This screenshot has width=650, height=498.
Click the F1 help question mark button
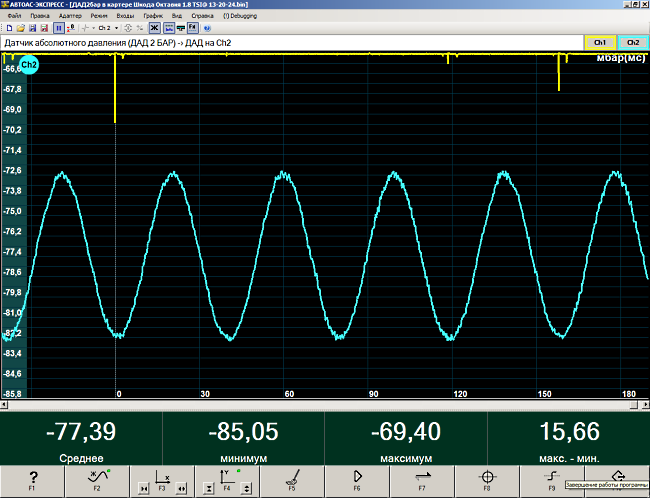[32, 479]
